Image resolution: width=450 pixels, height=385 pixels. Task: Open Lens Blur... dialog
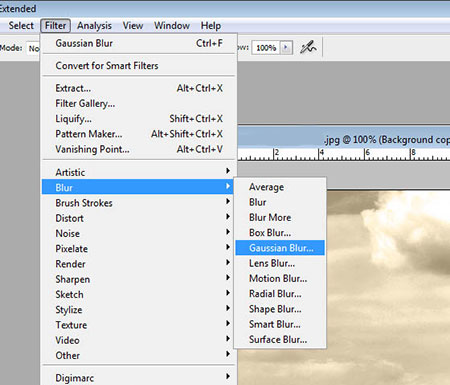[x=280, y=263]
